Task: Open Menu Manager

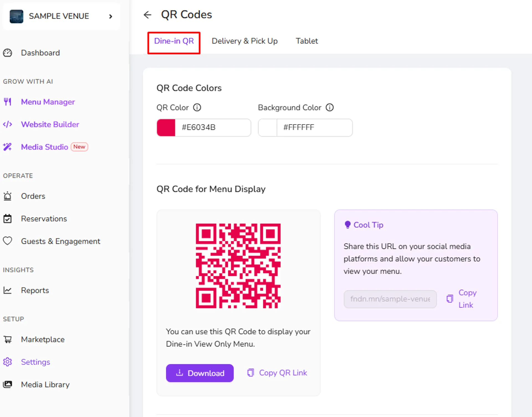Action: 48,102
